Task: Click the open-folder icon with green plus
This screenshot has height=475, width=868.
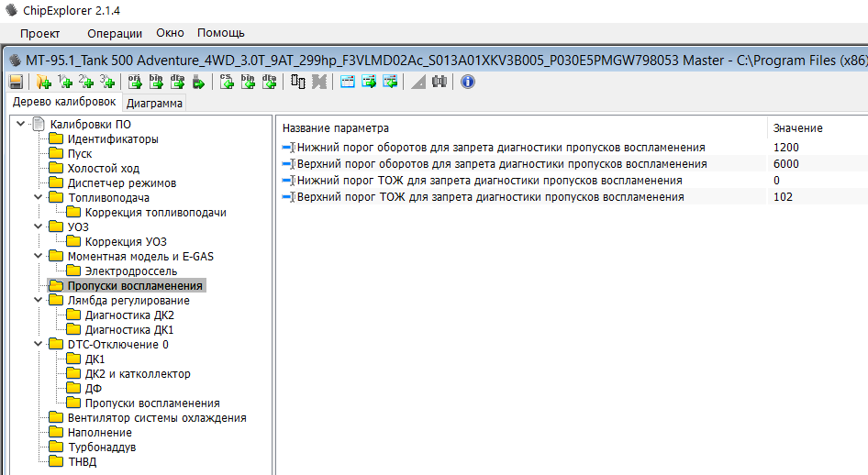Action: tap(42, 82)
